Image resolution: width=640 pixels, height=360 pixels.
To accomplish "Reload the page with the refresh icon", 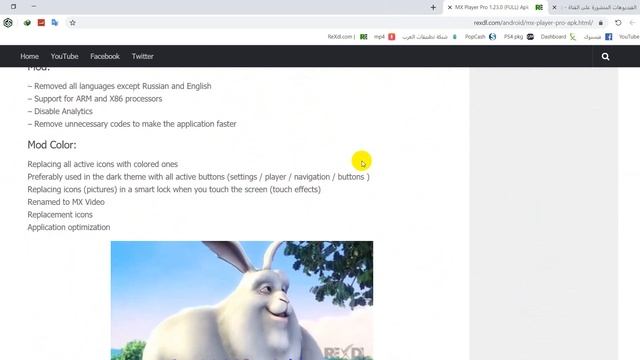I will [618, 23].
